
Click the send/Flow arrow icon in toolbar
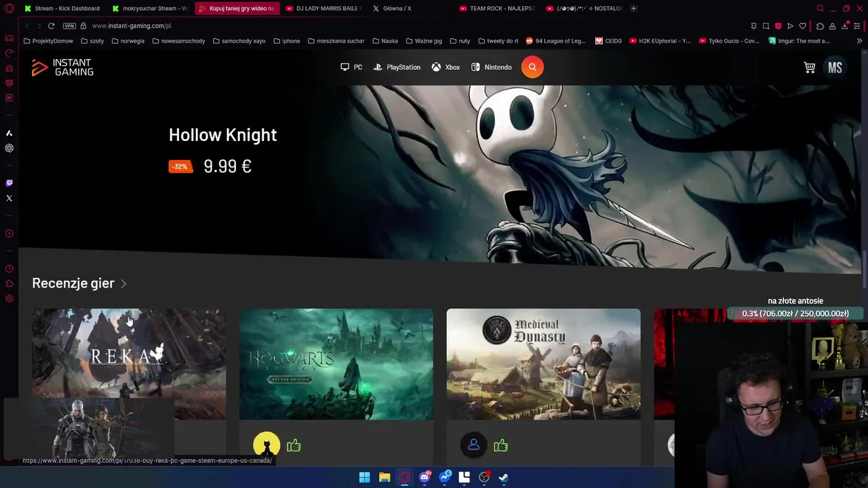tap(790, 26)
